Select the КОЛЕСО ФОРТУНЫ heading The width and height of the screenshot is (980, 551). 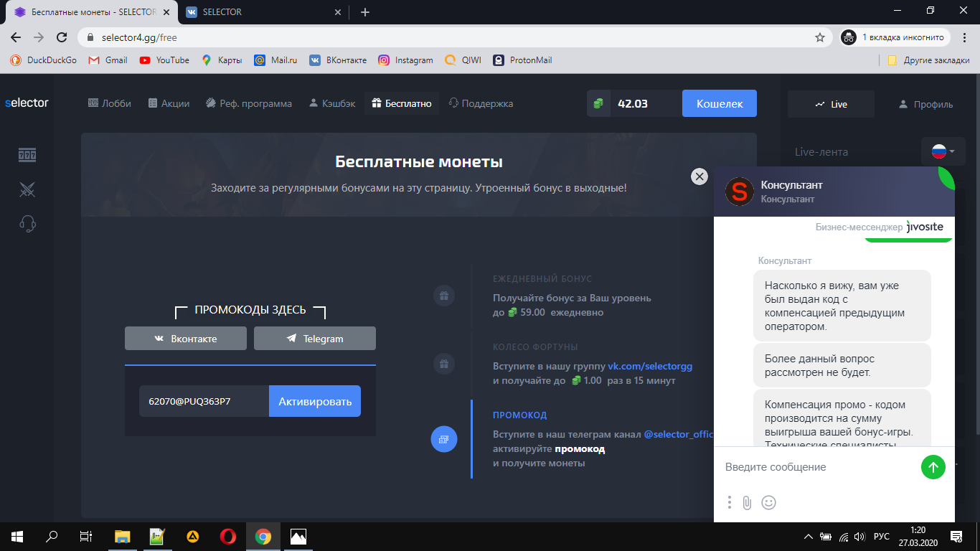point(535,347)
